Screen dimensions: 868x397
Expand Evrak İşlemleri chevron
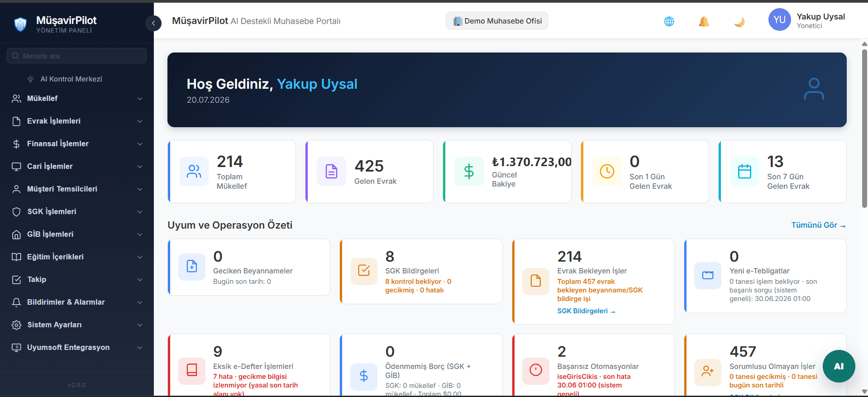(140, 121)
